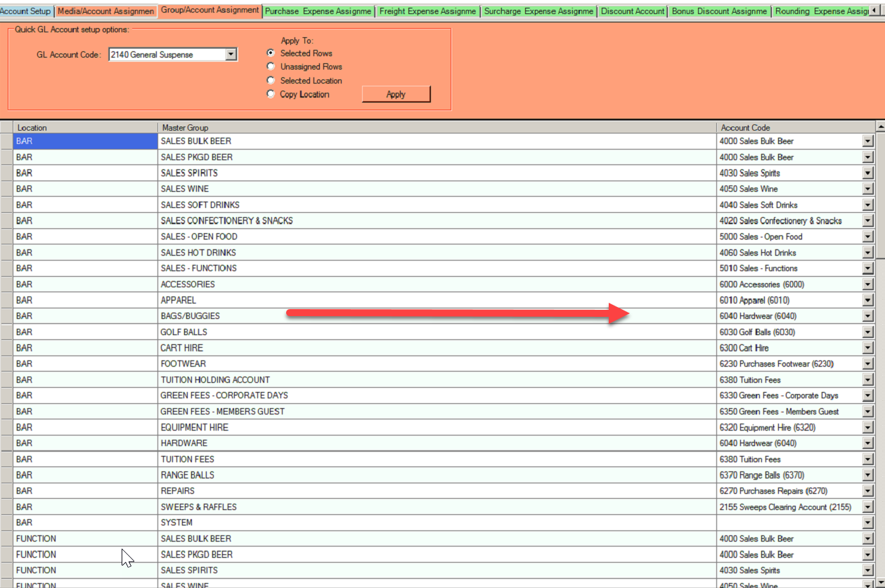Click the scrollbar up arrow

click(x=879, y=127)
